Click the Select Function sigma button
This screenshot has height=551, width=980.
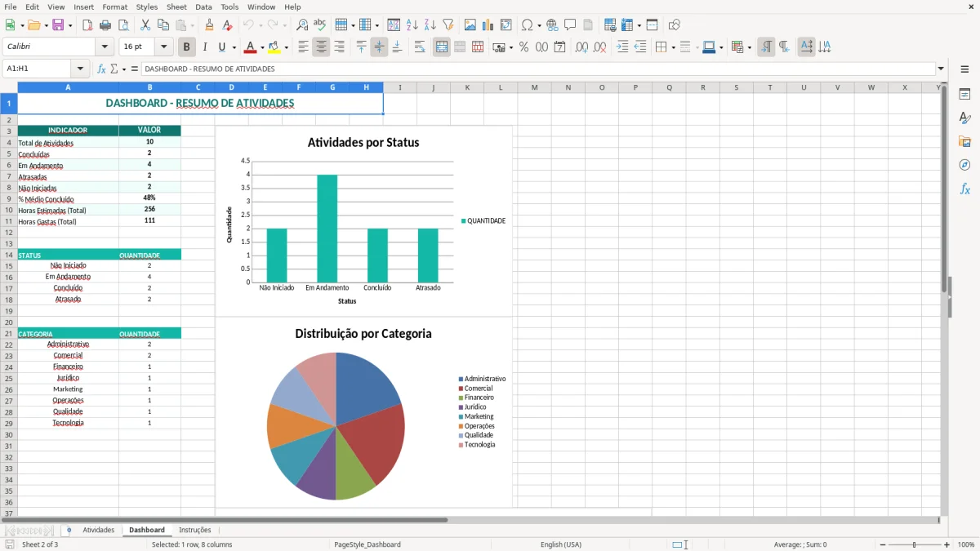pos(114,69)
